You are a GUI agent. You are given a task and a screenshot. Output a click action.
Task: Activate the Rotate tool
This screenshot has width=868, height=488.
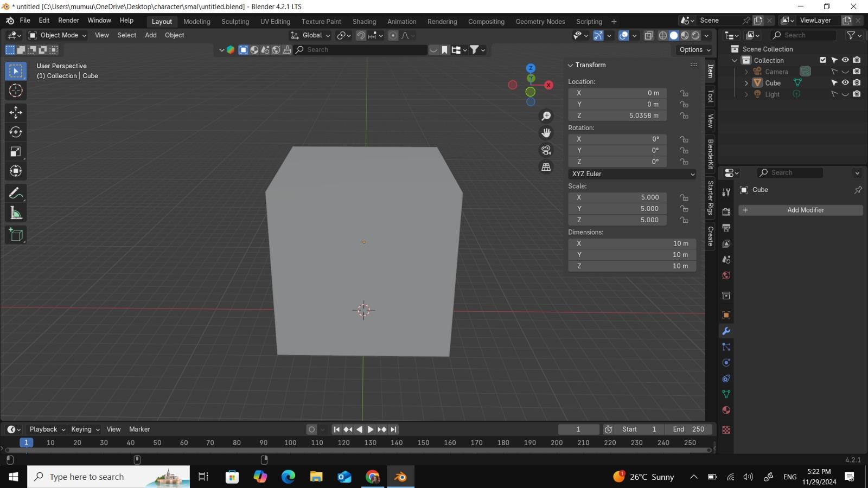coord(16,132)
